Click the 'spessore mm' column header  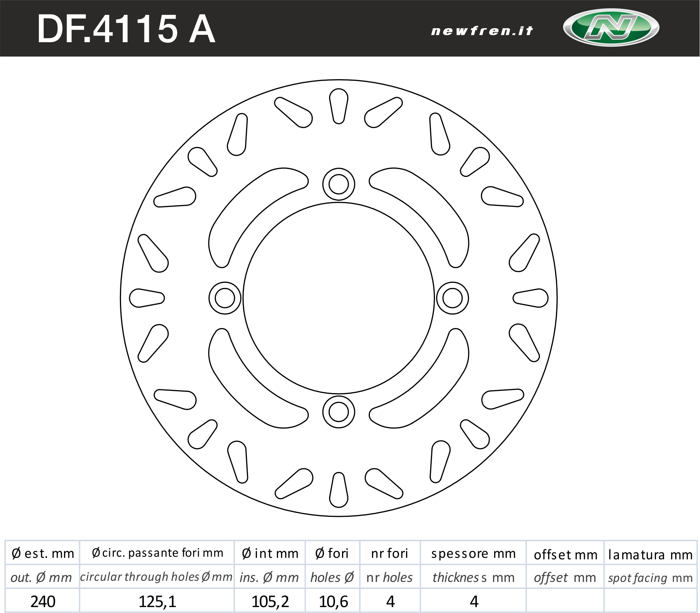[x=473, y=553]
